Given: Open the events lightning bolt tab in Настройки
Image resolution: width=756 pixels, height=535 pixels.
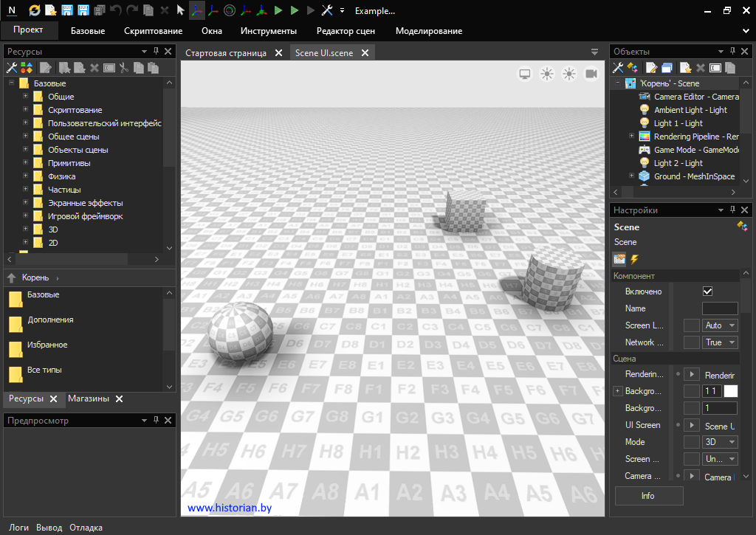Looking at the screenshot, I should [x=634, y=259].
